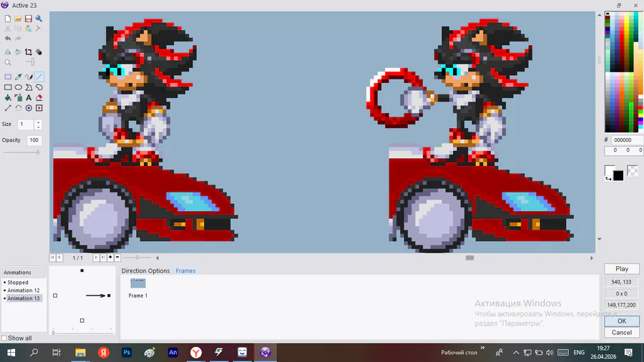Click the canvas scroll-down arrow
Screen dimensions: 644x362
[x=599, y=239]
